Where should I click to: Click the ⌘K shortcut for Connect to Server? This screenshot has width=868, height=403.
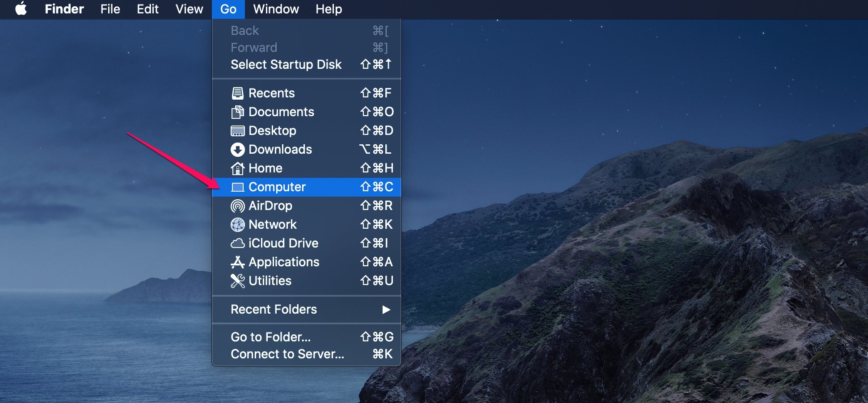pyautogui.click(x=383, y=354)
